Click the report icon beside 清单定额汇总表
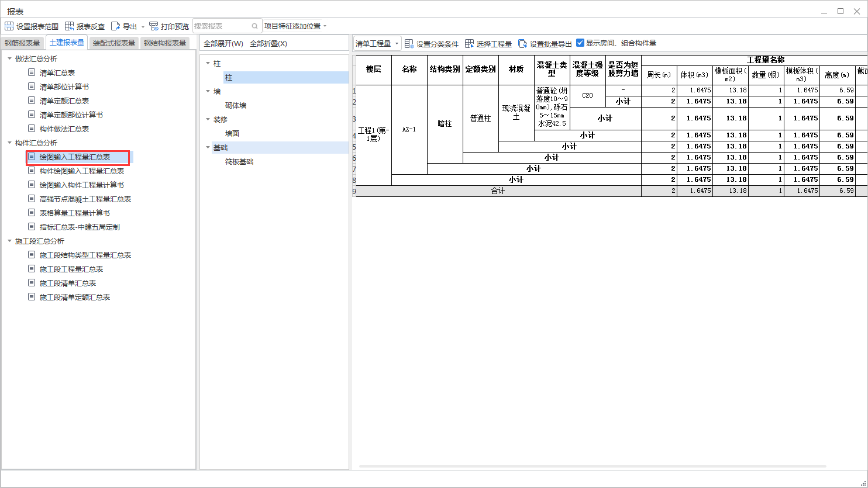This screenshot has width=868, height=488. point(32,101)
